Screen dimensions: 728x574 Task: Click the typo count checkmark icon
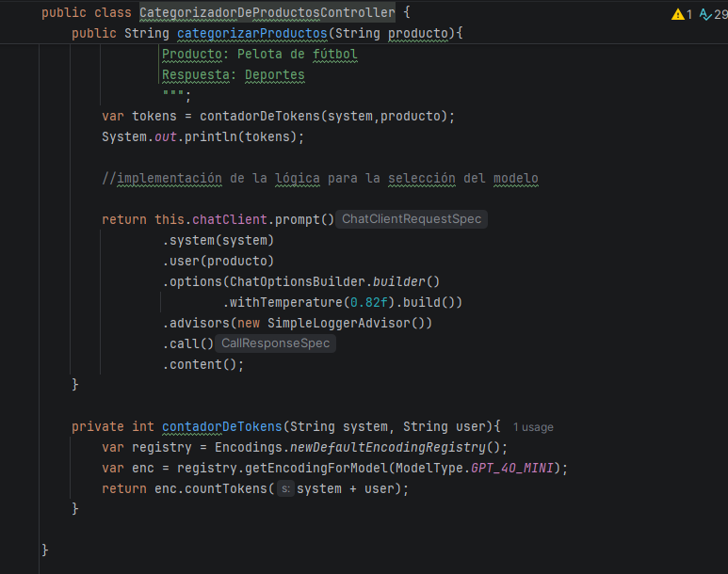click(x=705, y=15)
